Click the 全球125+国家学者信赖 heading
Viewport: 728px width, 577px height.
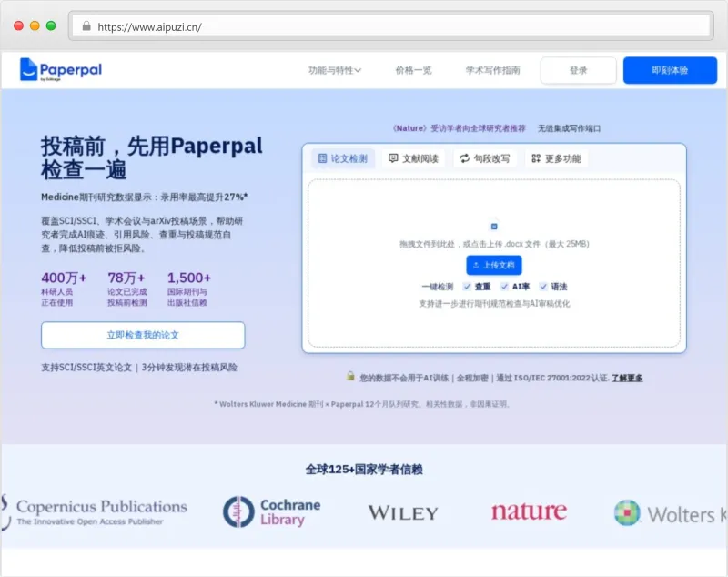coord(364,470)
